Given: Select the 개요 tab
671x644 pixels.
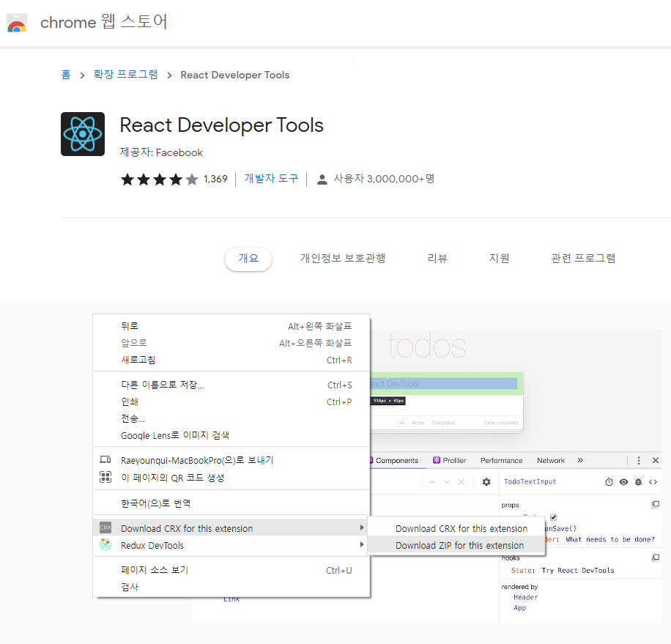Looking at the screenshot, I should point(248,259).
